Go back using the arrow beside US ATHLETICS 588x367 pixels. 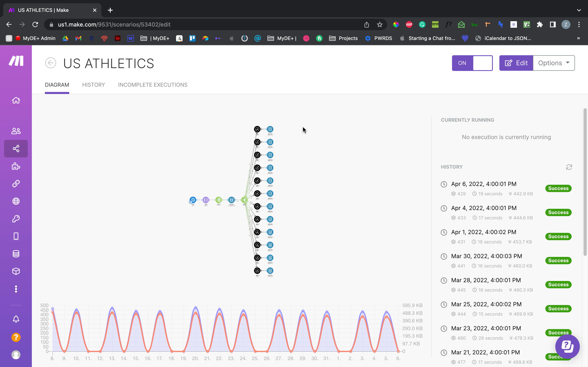(51, 63)
